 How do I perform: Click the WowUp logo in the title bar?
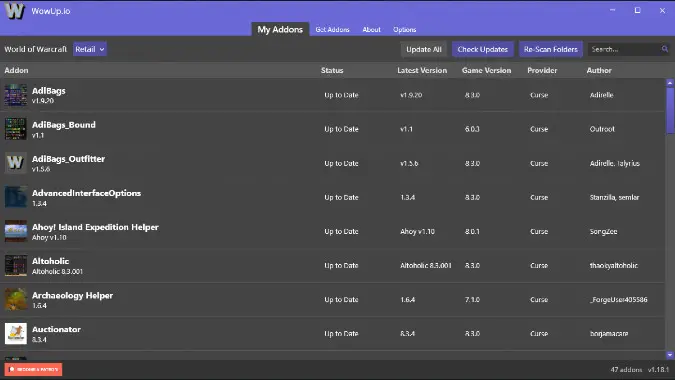tap(14, 11)
